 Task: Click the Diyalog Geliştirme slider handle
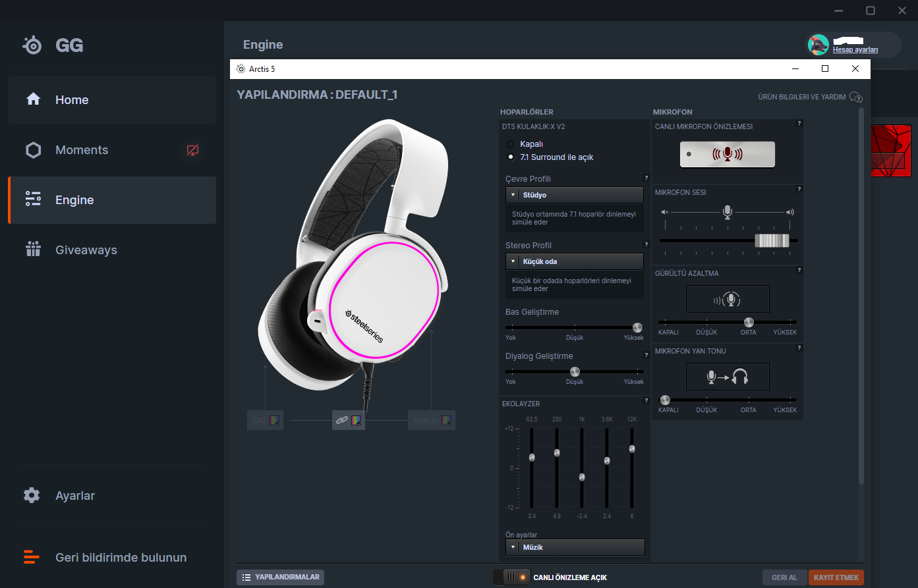pyautogui.click(x=575, y=371)
